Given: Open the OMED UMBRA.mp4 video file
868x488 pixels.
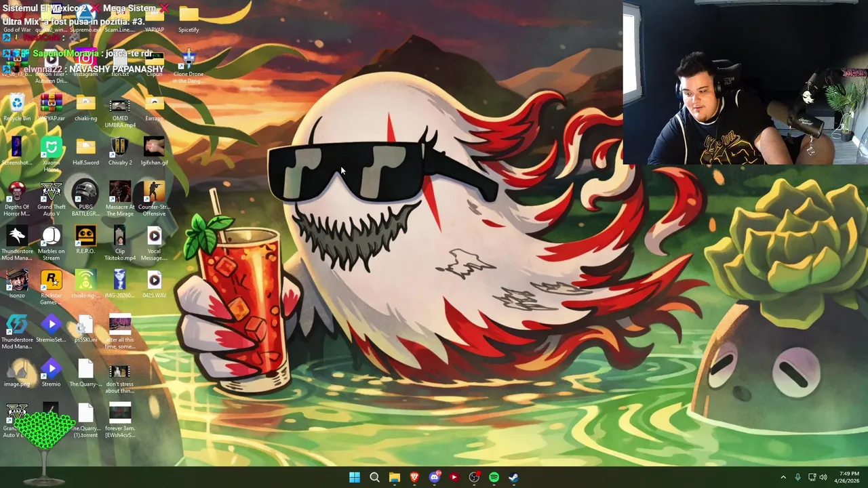Looking at the screenshot, I should tap(120, 112).
